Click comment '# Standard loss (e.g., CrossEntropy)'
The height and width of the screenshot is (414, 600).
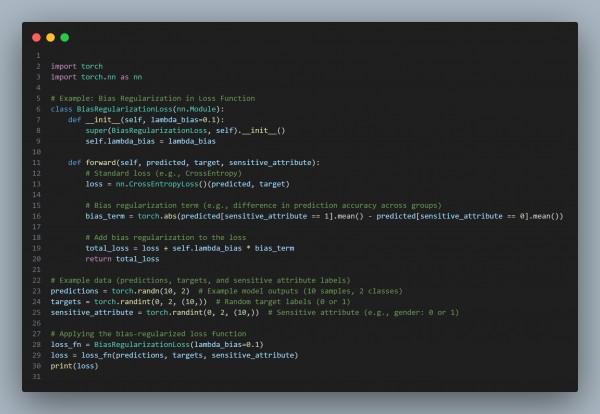click(163, 173)
